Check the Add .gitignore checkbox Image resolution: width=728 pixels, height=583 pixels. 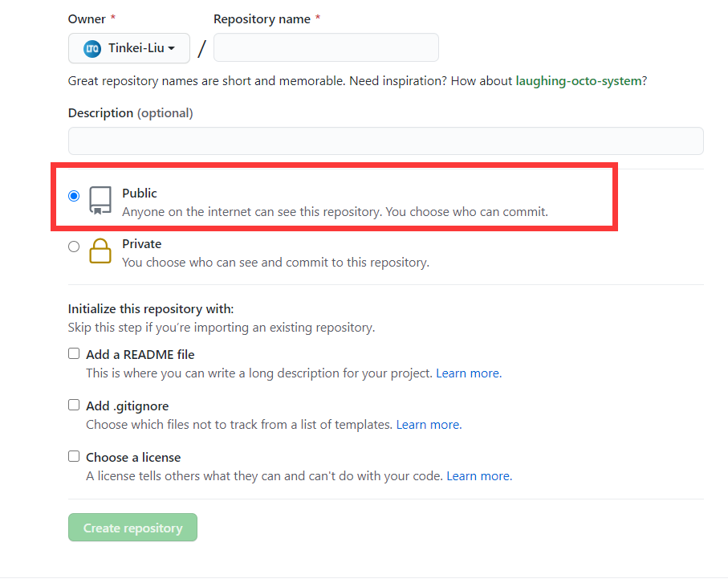[74, 405]
